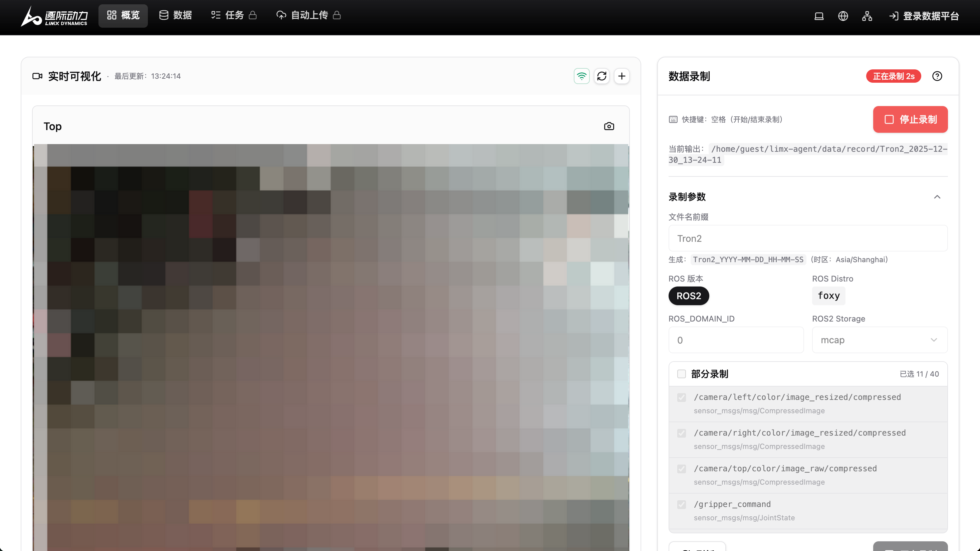
Task: Toggle /camera/top/color/image_raw/compressed topic checkbox
Action: 681,469
